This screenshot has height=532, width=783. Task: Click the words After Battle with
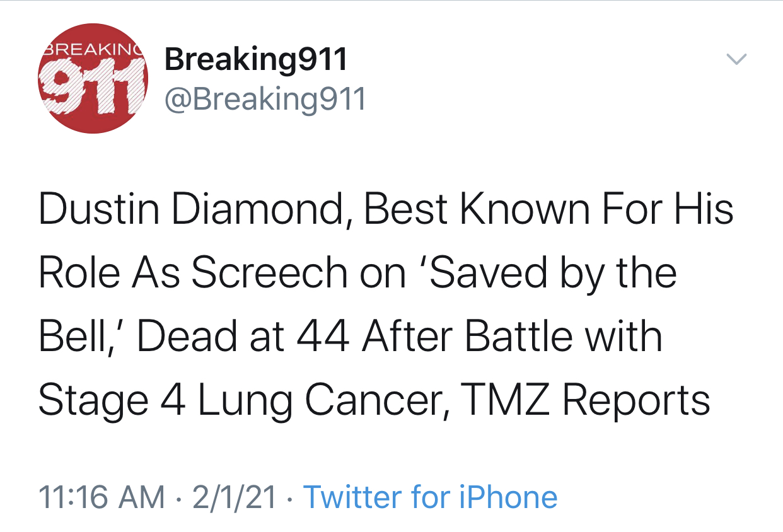coord(512,337)
